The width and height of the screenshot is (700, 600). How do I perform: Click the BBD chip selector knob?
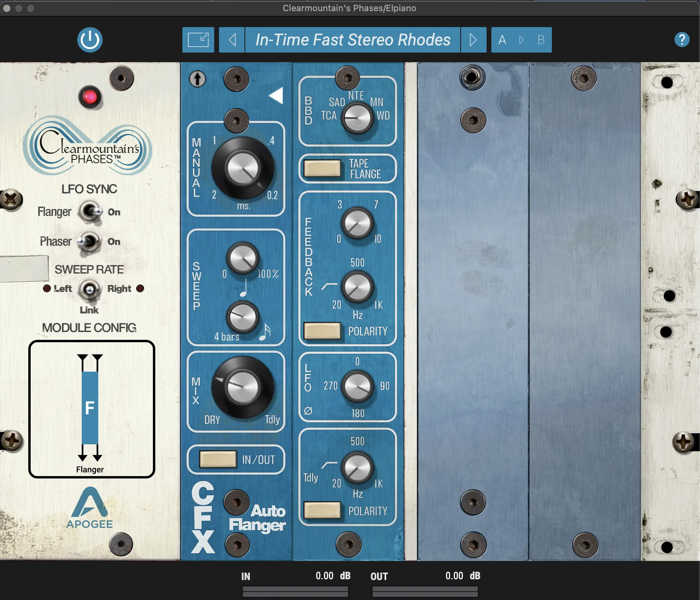tap(357, 118)
